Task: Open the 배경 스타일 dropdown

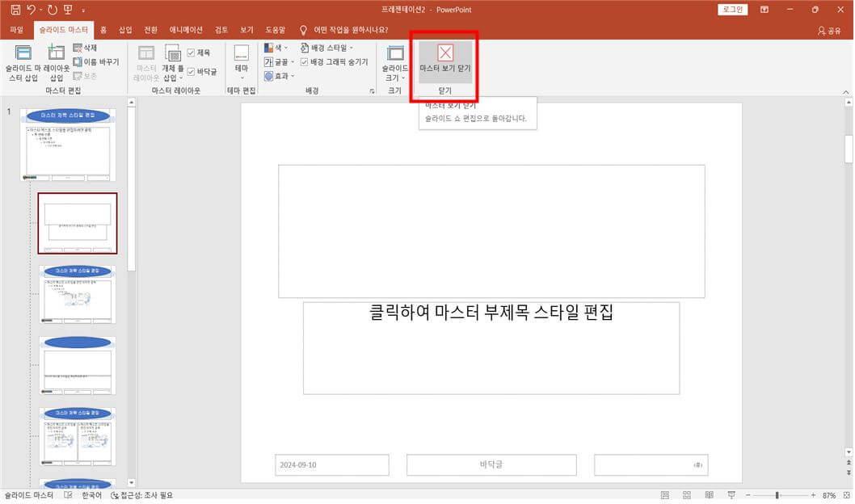Action: (326, 48)
